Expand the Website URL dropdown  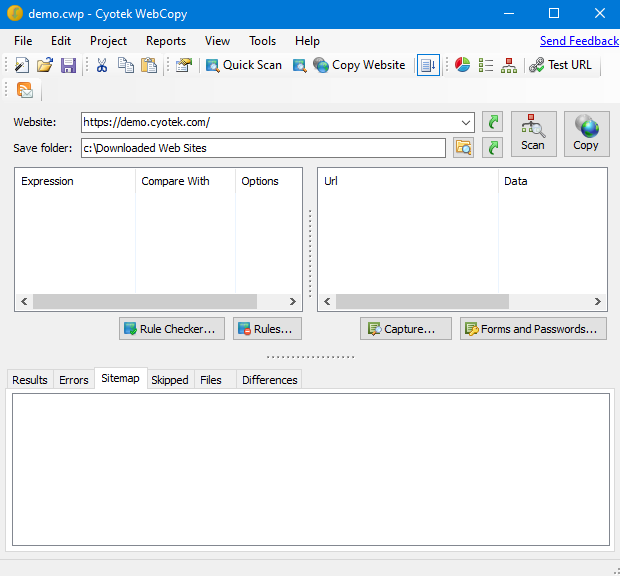[466, 122]
